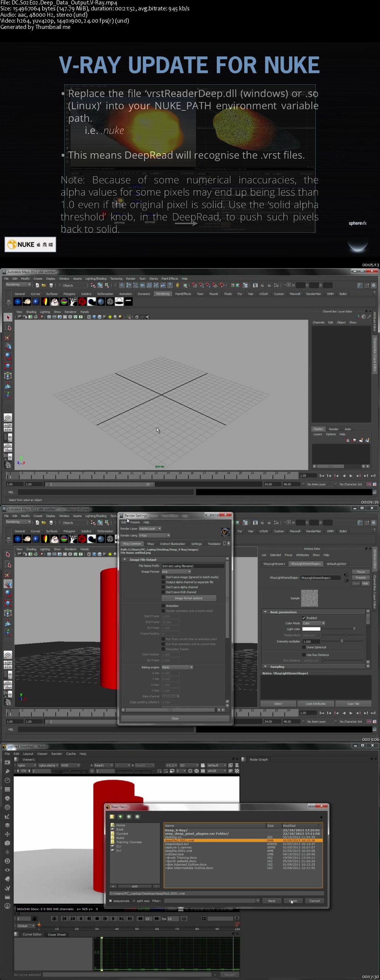
Task: Open the Color Mode dropdown in Attribute Editor
Action: click(313, 623)
